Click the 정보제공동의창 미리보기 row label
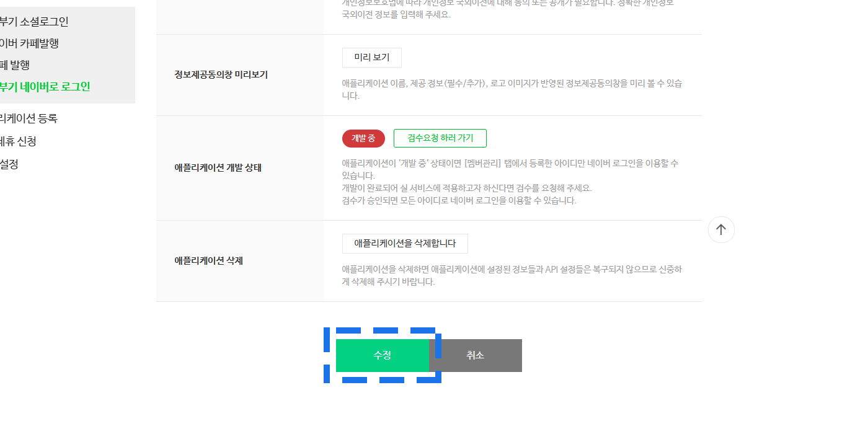The image size is (868, 434). coord(221,74)
